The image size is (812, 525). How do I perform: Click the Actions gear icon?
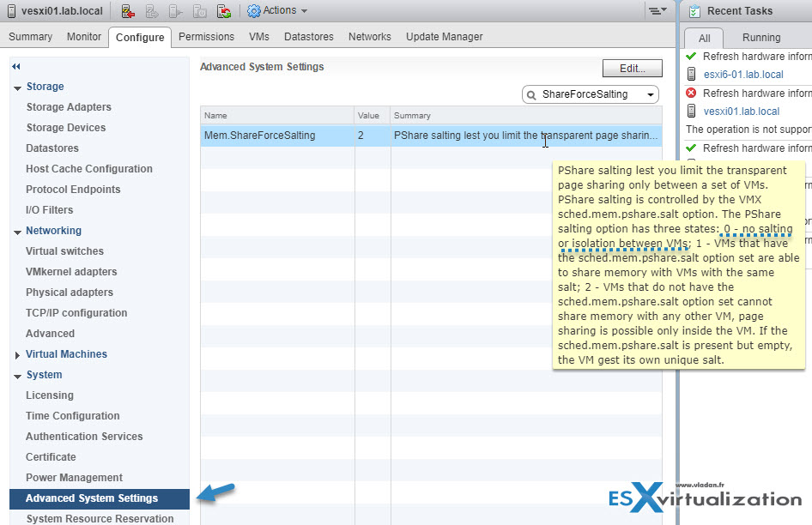click(254, 11)
